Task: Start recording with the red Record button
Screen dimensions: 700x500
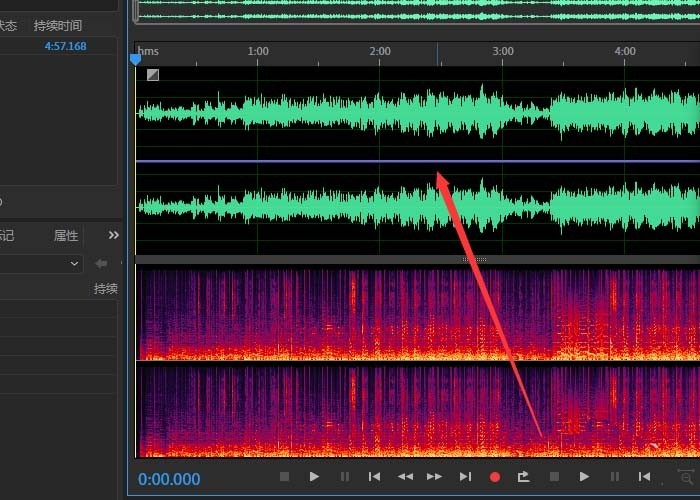Action: pos(495,477)
